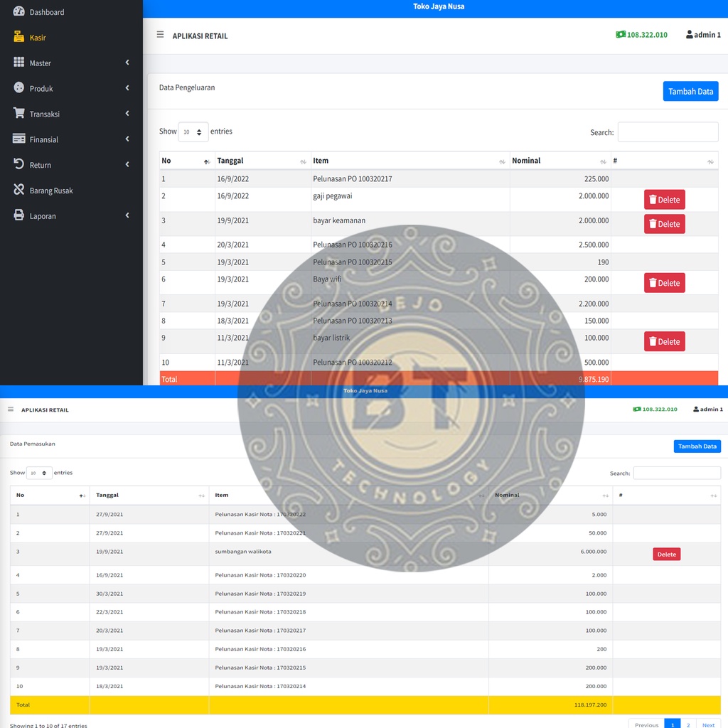Open the Barang Rusak menu item

[x=51, y=191]
